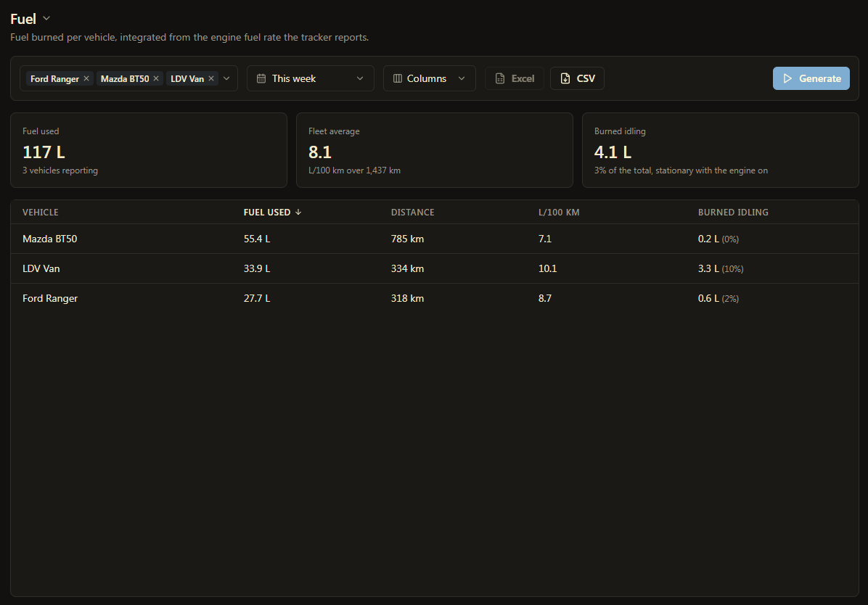Click the play icon on Generate
The height and width of the screenshot is (605, 868).
click(787, 78)
